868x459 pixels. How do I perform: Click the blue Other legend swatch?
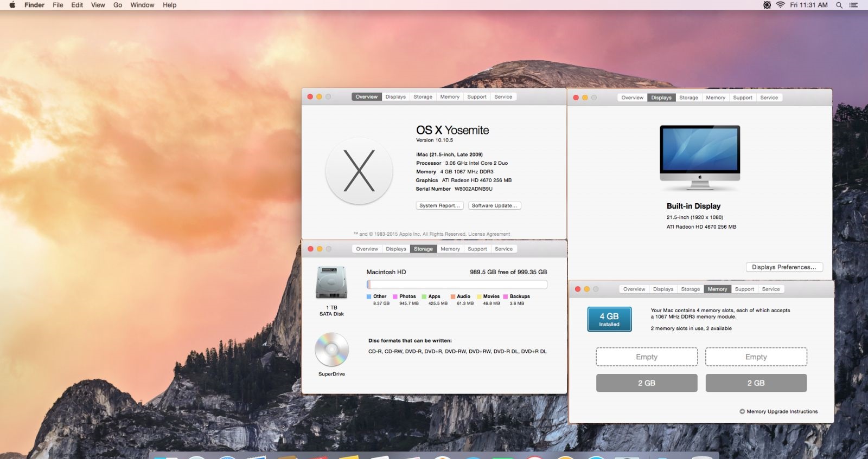[369, 296]
